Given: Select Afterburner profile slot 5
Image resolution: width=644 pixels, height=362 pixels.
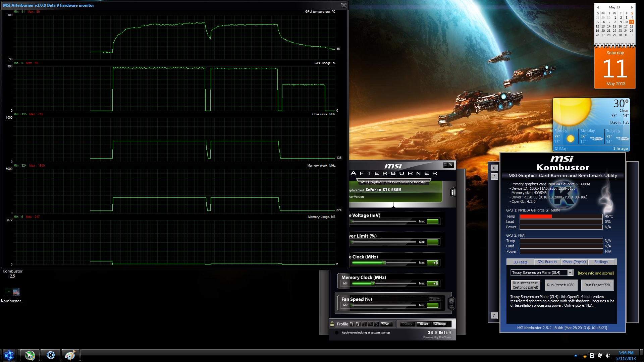Looking at the screenshot, I should [x=376, y=324].
